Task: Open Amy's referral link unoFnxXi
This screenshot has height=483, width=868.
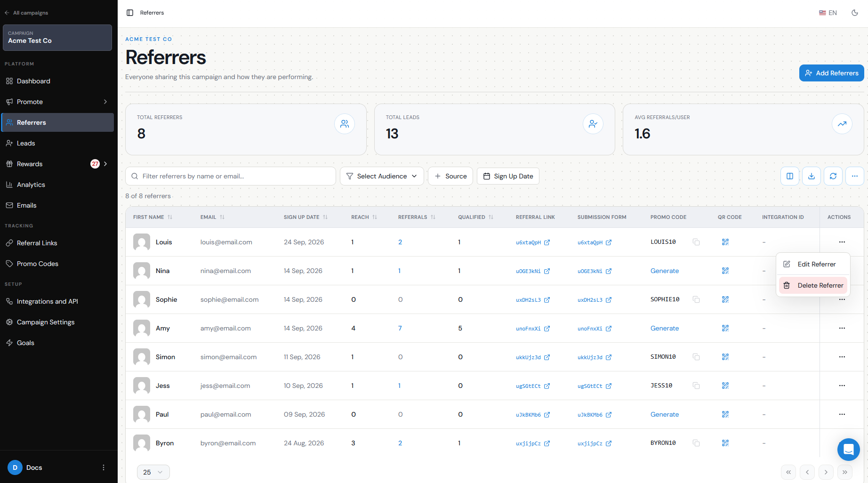Action: pos(533,329)
